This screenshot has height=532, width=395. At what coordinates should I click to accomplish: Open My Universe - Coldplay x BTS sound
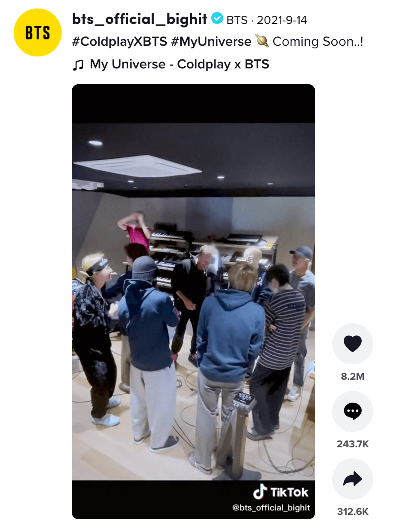180,65
